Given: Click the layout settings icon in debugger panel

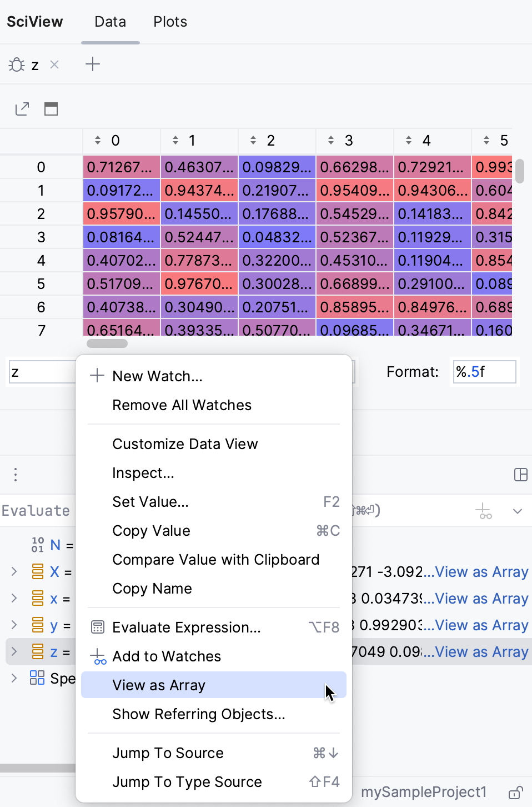Looking at the screenshot, I should pos(521,475).
